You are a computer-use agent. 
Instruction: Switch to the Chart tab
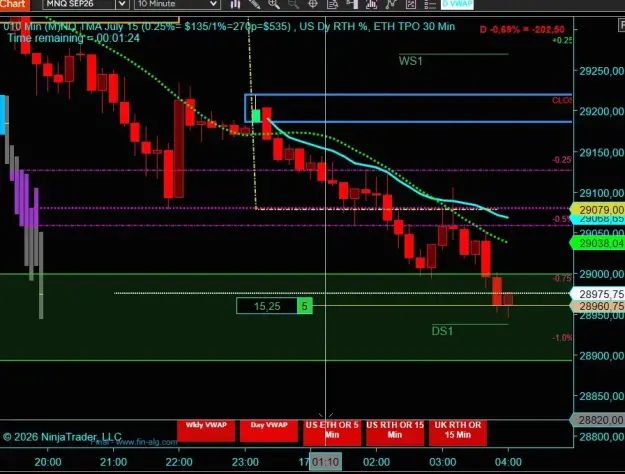[14, 4]
